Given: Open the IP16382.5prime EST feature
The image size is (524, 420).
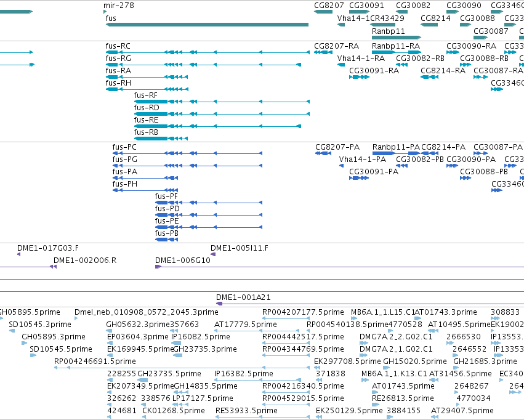Looking at the screenshot, I should click(257, 380).
